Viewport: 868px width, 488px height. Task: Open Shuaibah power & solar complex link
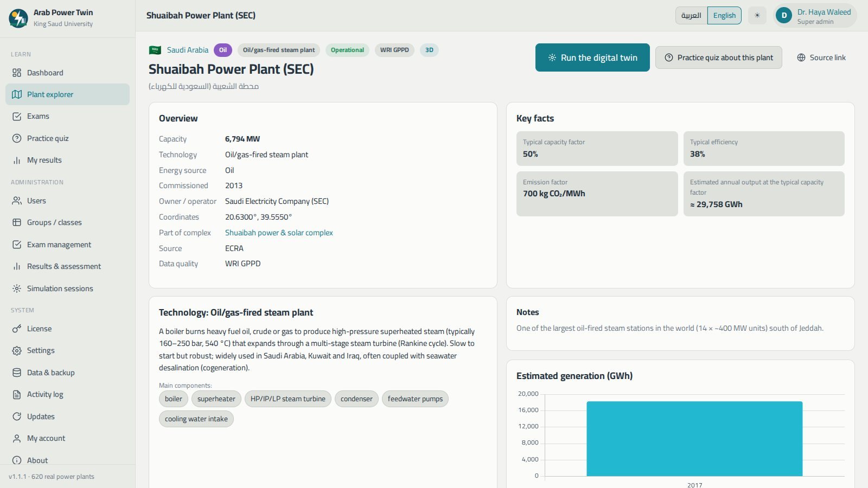pos(279,233)
